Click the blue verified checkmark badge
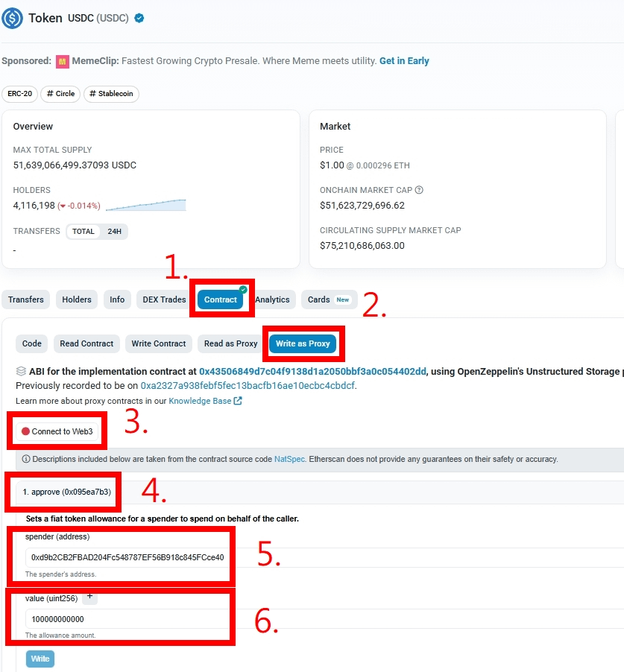 pos(139,18)
